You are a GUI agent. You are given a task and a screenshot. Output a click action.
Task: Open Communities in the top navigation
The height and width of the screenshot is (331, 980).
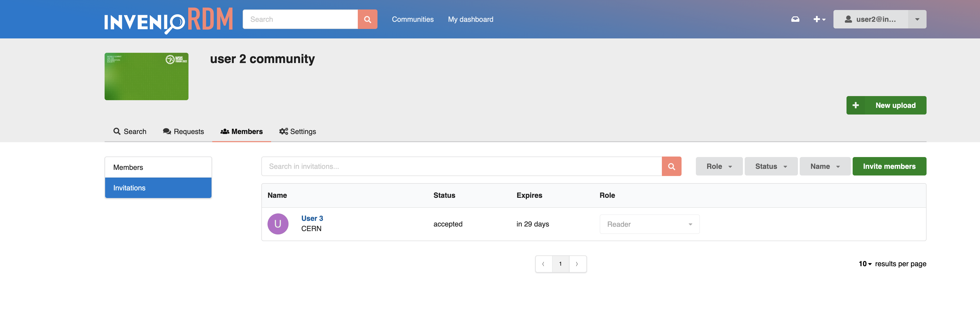coord(413,19)
